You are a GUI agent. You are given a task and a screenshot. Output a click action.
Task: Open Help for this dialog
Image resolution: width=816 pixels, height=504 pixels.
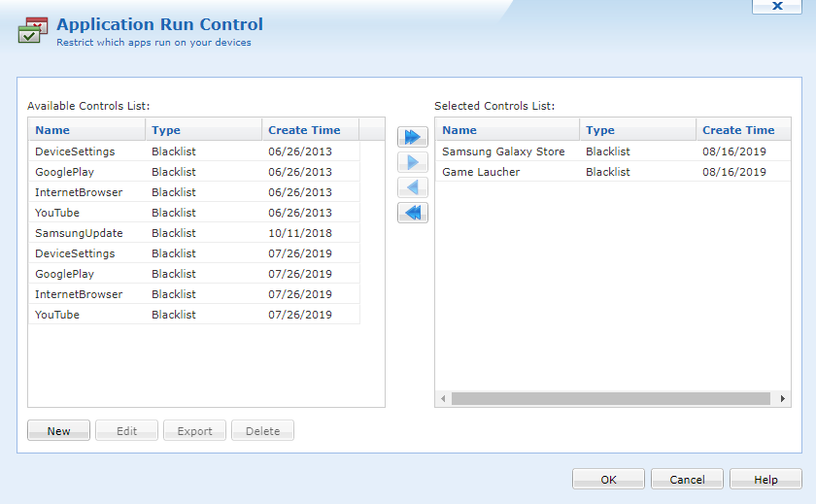click(x=765, y=479)
